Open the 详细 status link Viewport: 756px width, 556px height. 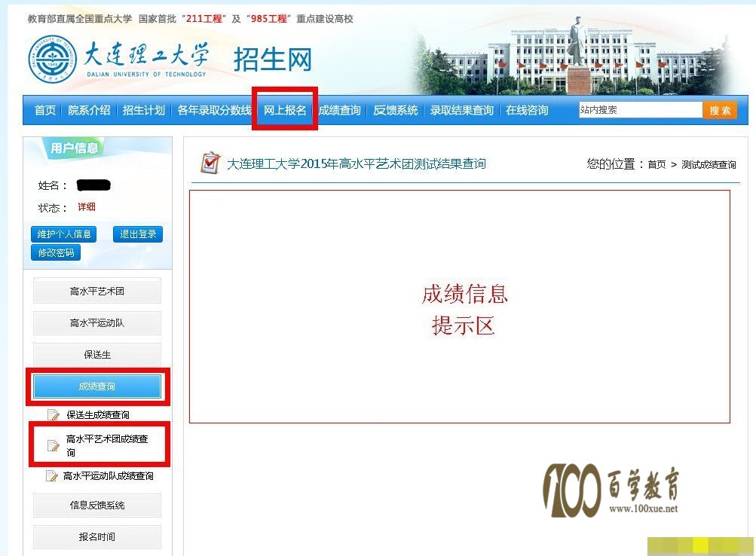(x=87, y=207)
